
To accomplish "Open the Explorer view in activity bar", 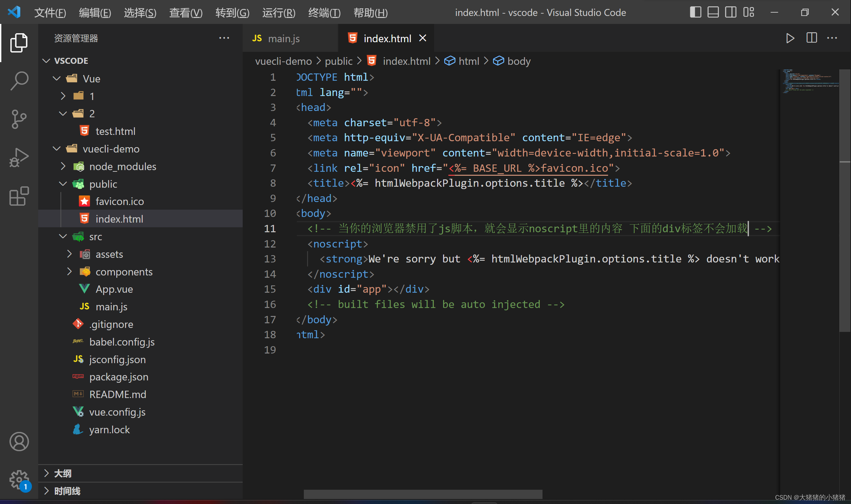I will [19, 43].
